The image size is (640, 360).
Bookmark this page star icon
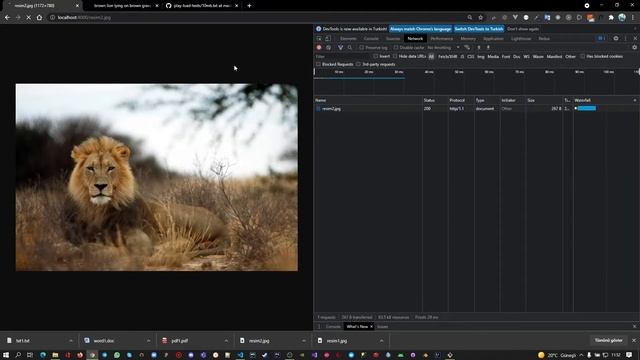pos(480,18)
